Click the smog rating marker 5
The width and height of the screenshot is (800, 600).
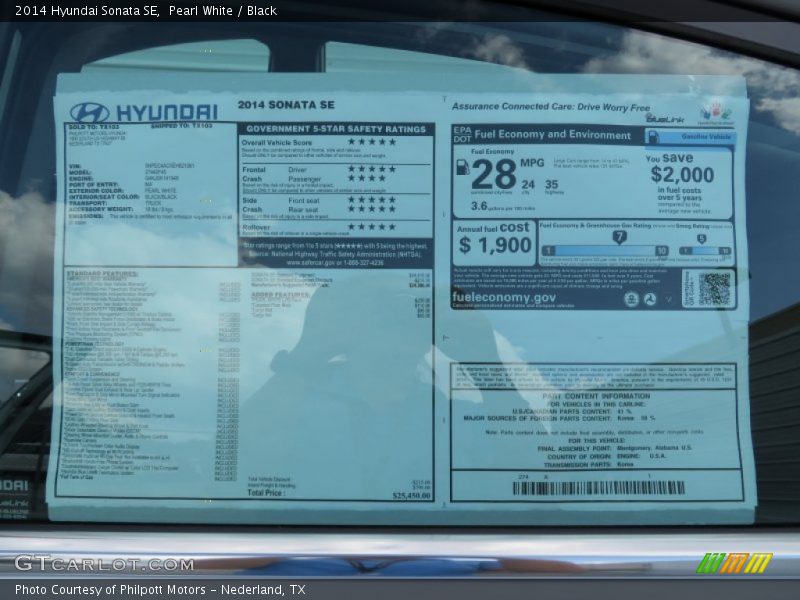point(702,239)
